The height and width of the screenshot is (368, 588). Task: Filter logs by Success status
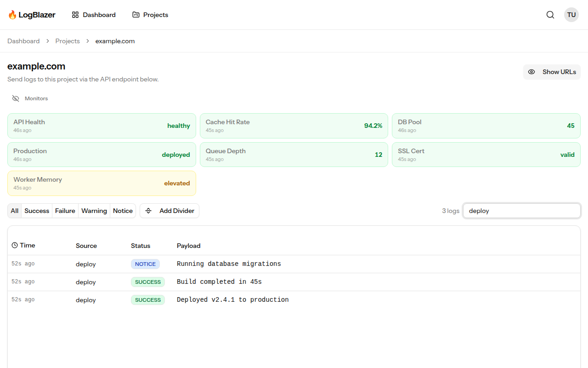pos(37,211)
